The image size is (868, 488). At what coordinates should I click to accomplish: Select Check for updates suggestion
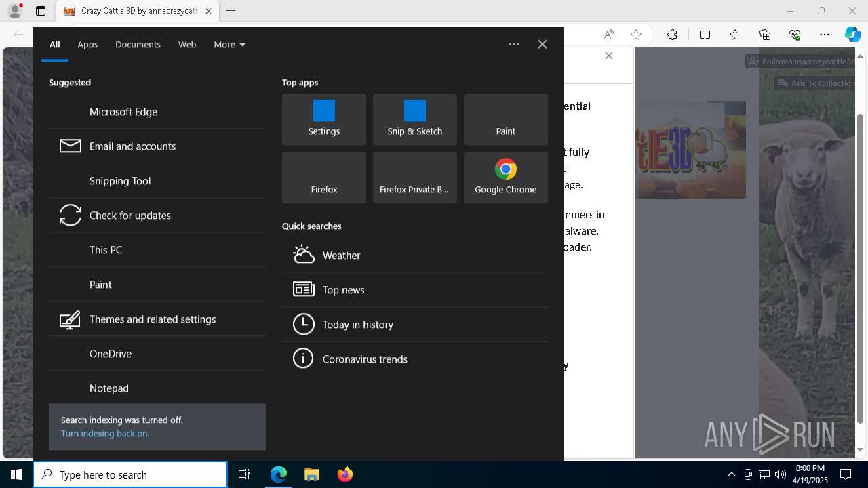click(x=157, y=215)
